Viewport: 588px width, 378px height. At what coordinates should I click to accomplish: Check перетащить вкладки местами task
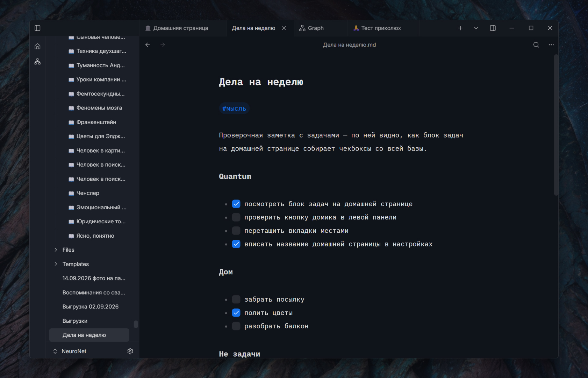(x=236, y=231)
